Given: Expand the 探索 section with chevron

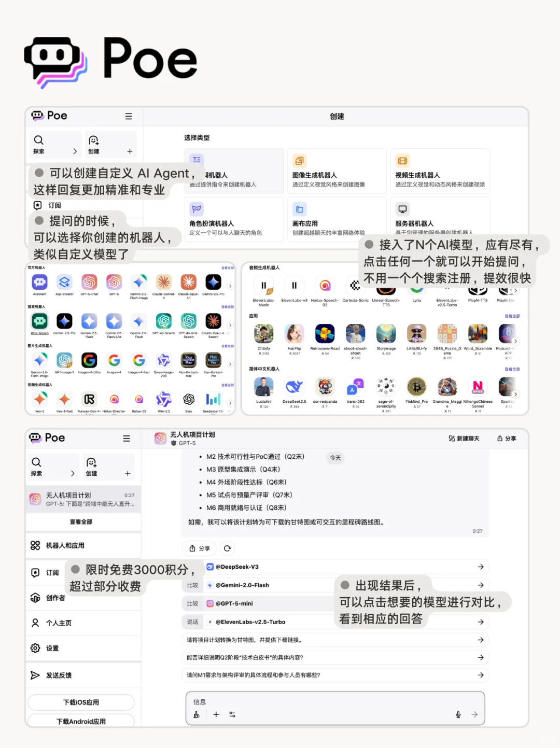Looking at the screenshot, I should pos(74,473).
